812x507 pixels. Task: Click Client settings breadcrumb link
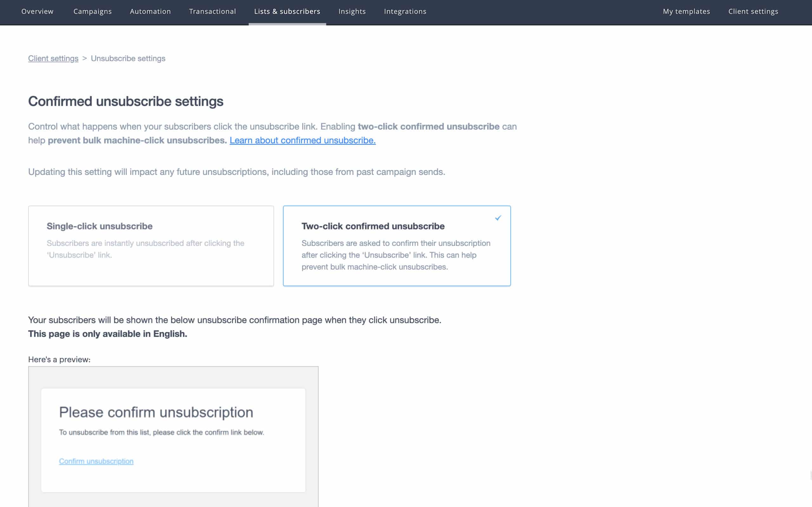[53, 58]
